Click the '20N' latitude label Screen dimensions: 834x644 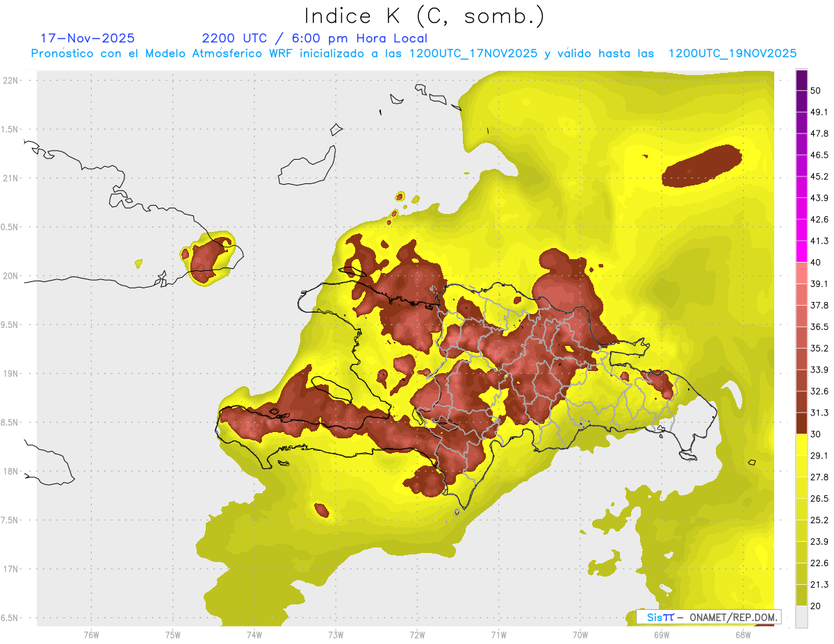tap(11, 276)
